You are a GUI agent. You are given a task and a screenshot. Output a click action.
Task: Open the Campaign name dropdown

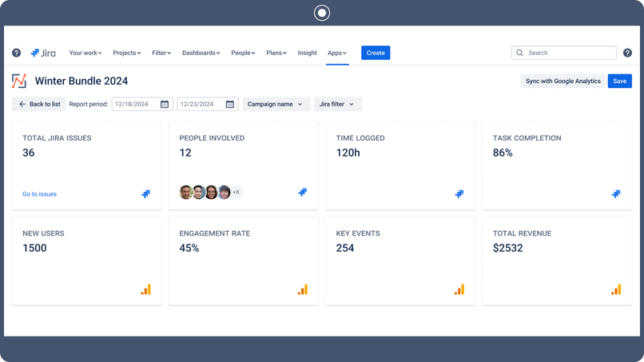[276, 104]
